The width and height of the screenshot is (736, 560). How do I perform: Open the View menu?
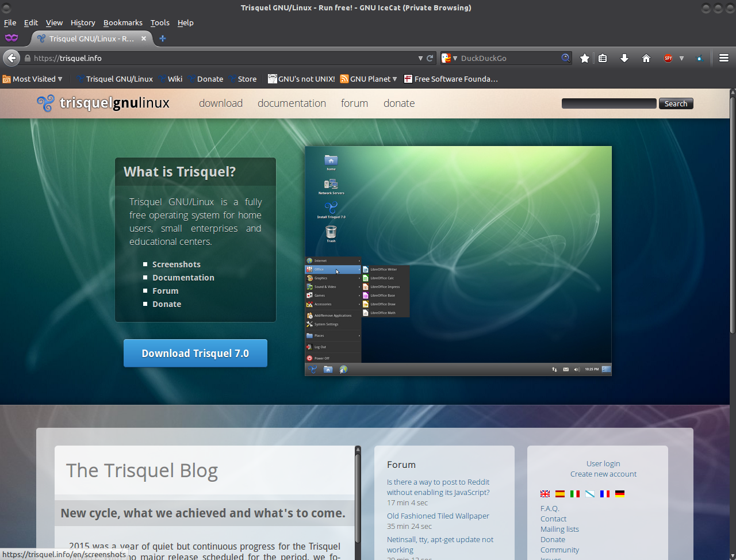(x=54, y=22)
